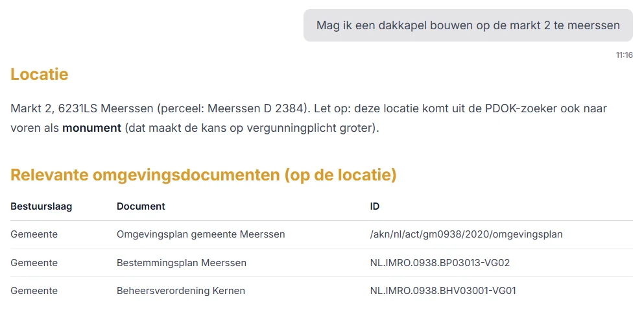Open Omgevingsplan gemeente Meerssen entry
Viewport: 644px width, 320px height.
[200, 234]
